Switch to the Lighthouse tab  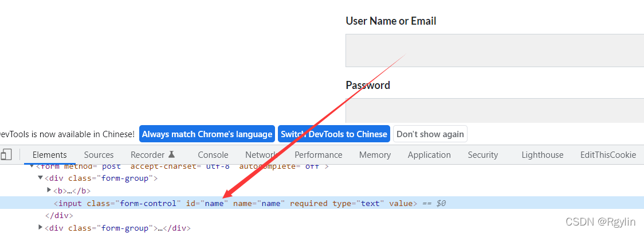543,155
